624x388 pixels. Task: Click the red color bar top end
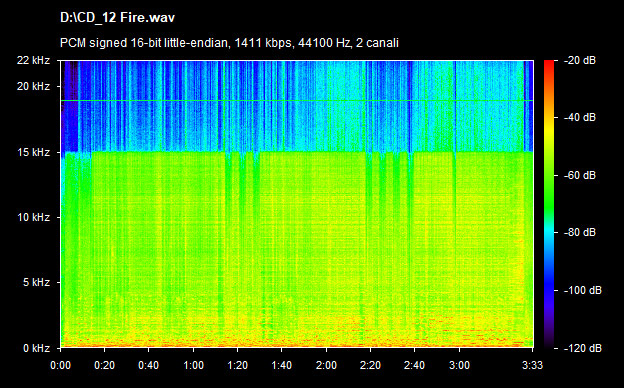[549, 63]
